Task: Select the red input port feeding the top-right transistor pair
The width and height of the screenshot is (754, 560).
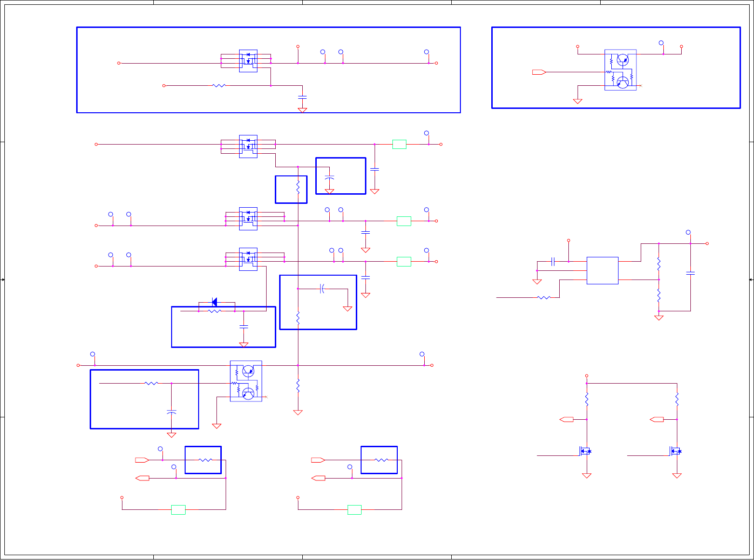Action: [x=539, y=72]
